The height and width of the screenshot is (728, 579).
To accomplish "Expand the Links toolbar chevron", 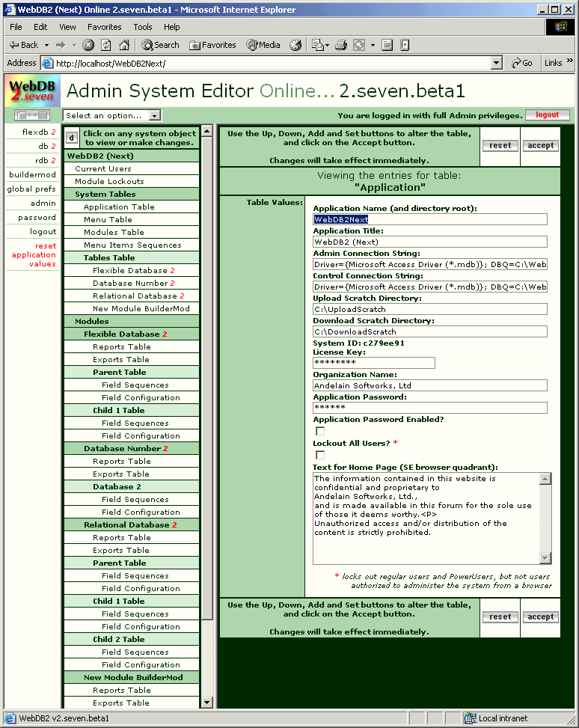I will click(570, 61).
